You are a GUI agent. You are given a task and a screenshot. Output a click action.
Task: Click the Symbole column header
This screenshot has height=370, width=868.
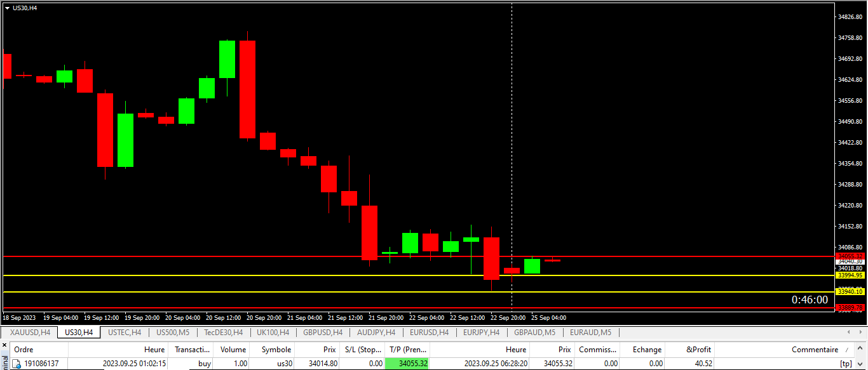(x=276, y=350)
